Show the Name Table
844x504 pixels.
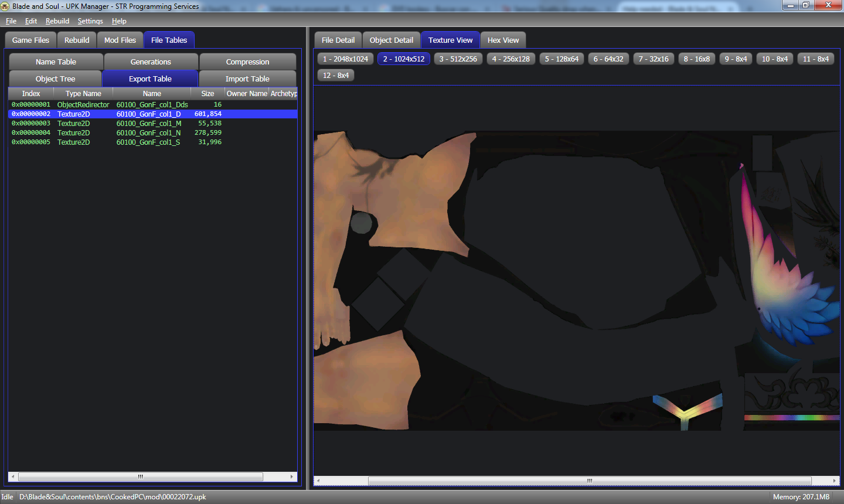[56, 62]
